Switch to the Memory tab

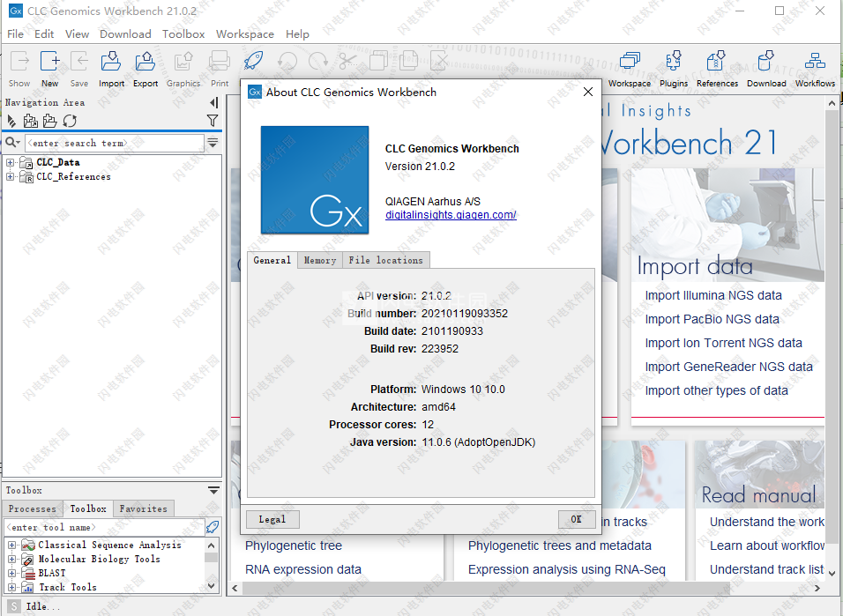tap(319, 260)
